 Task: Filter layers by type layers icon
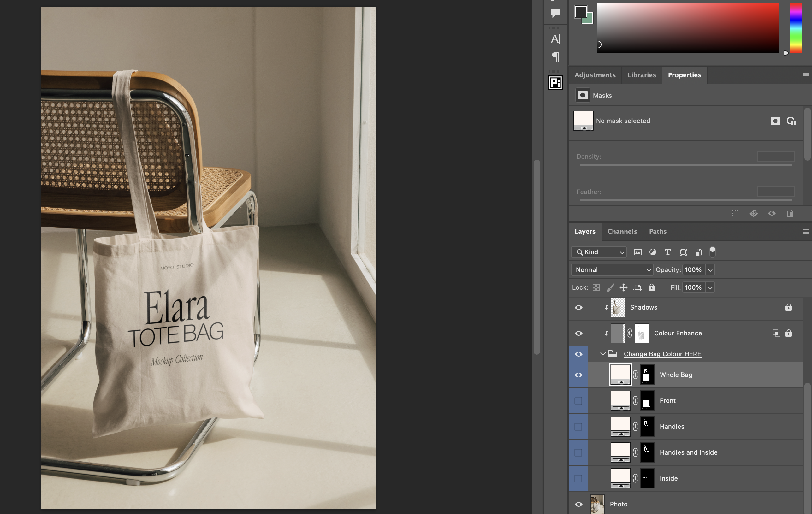click(x=667, y=252)
